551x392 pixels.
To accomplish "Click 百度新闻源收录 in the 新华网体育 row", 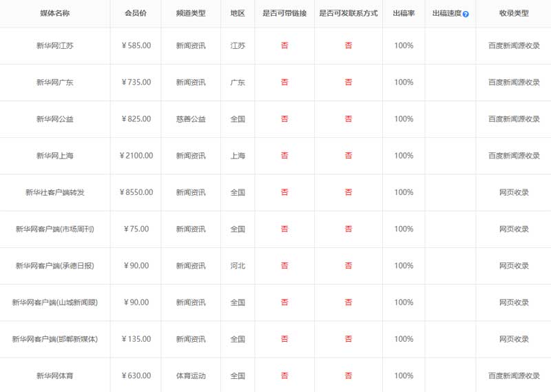I will pyautogui.click(x=514, y=376).
